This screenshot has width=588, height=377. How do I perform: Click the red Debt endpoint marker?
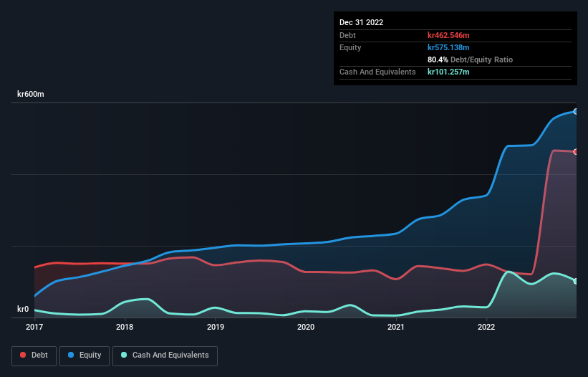(576, 152)
